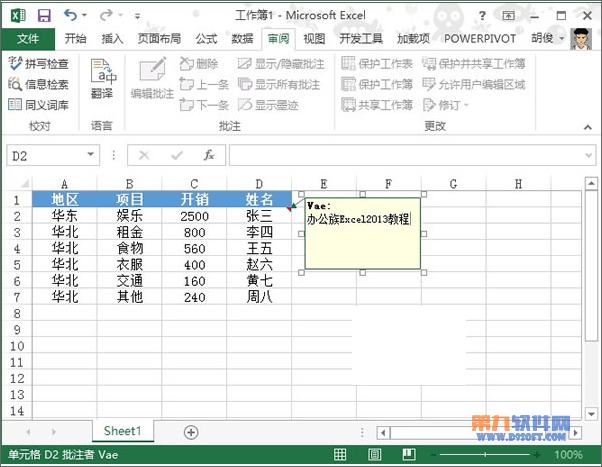Add a new sheet with plus button

coord(191,432)
